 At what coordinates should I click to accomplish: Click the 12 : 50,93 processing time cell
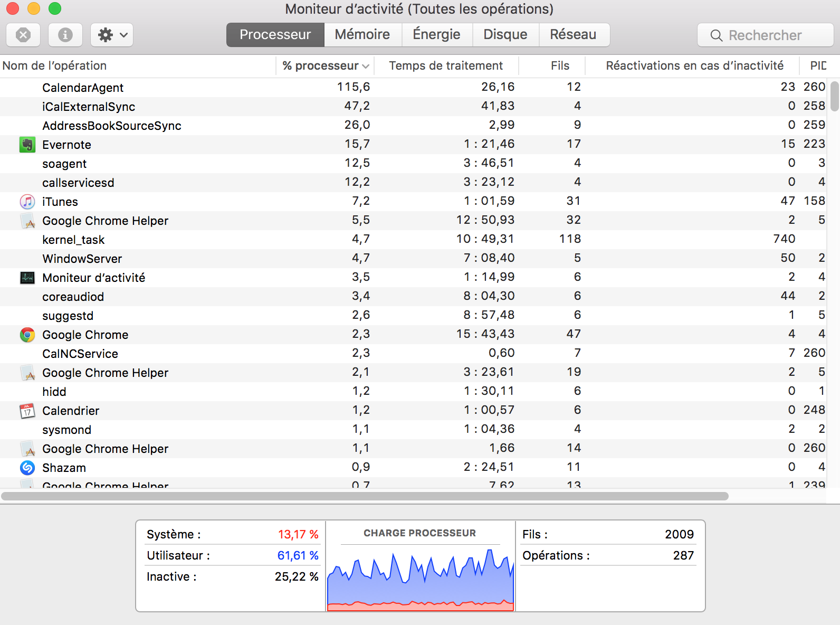pos(485,220)
